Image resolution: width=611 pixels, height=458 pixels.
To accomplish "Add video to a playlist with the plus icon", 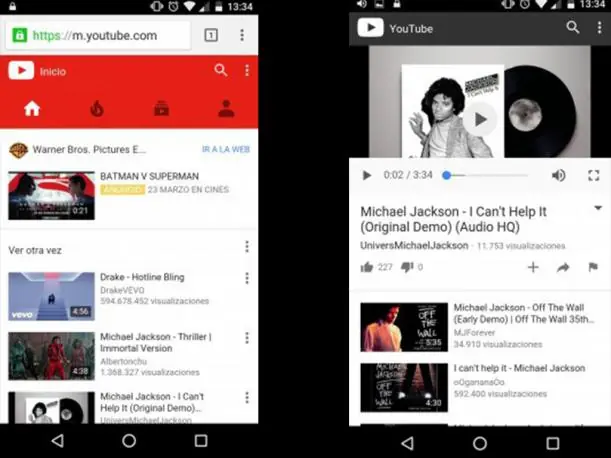I will 533,267.
